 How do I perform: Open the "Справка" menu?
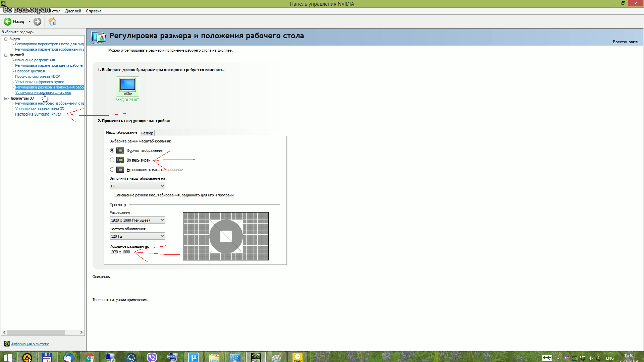93,11
